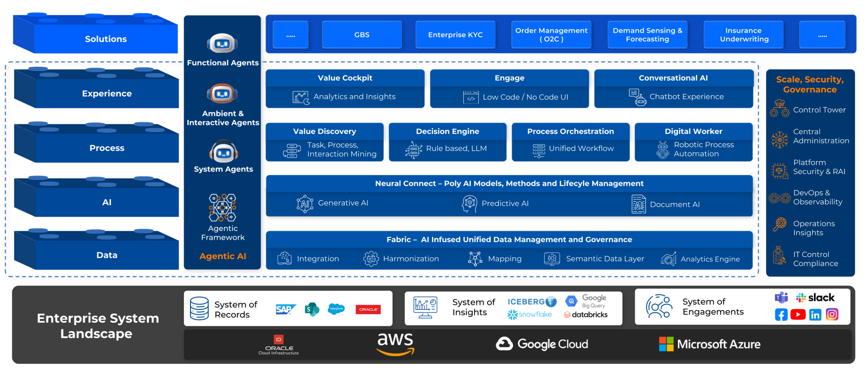
Task: Click the System Agents headset robot icon
Action: [223, 151]
